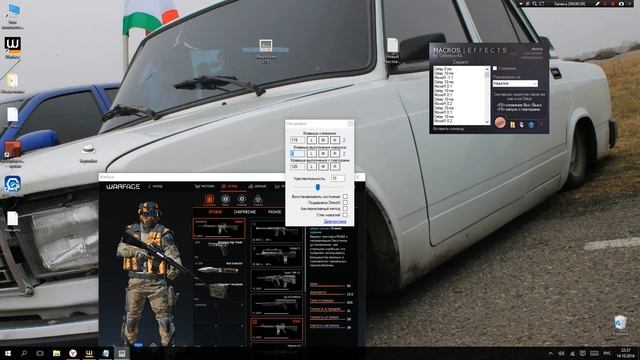Image resolution: width=640 pixels, height=360 pixels.
Task: Open Yandex browser from the taskbar
Action: 73,353
